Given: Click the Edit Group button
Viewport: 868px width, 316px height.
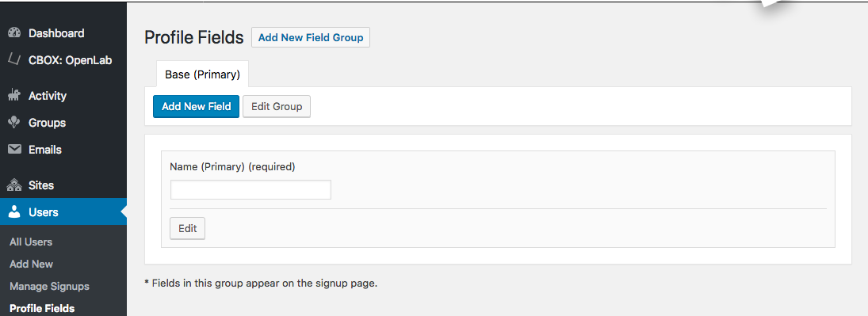Looking at the screenshot, I should pos(277,107).
